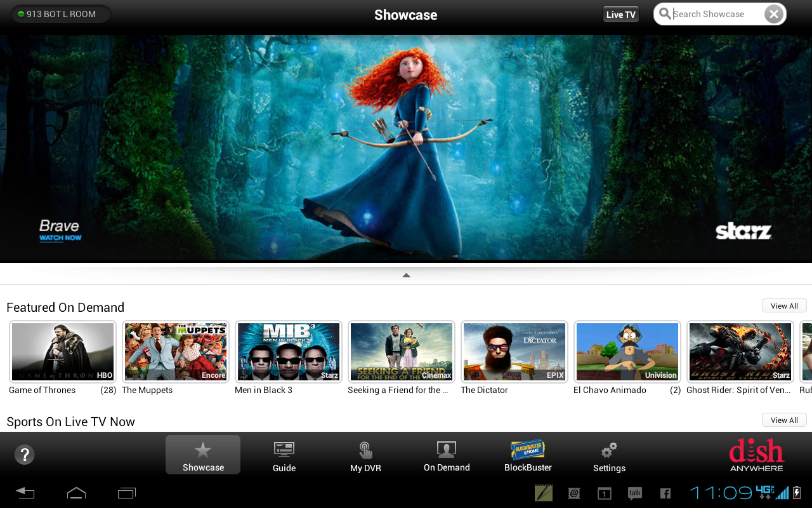This screenshot has height=508, width=812.
Task: View All Sports On Live TV Now
Action: (x=783, y=420)
